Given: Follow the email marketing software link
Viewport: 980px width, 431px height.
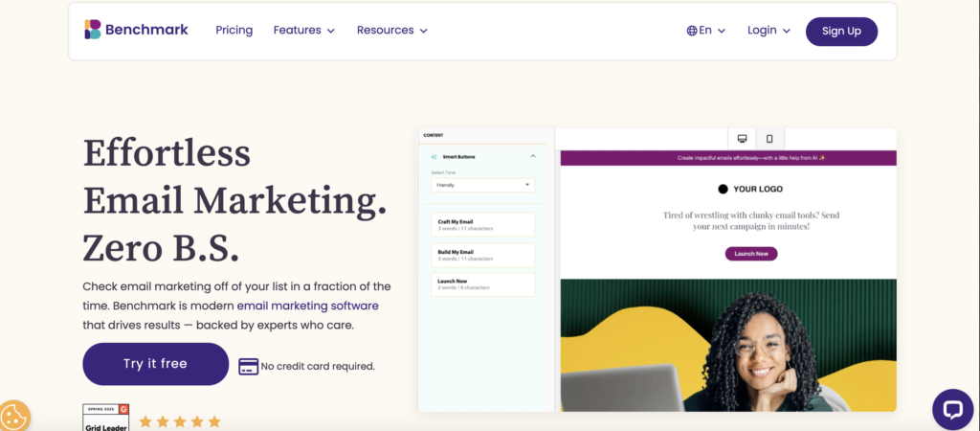Looking at the screenshot, I should 307,306.
